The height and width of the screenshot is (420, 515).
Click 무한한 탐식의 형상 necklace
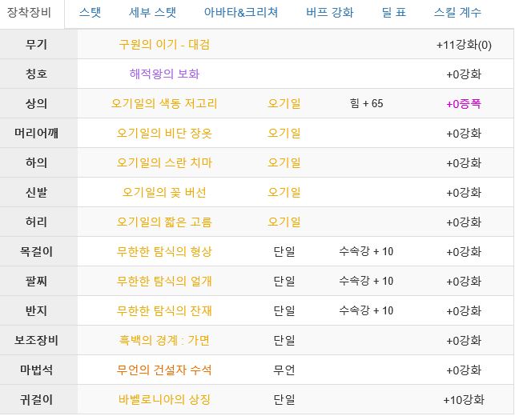(x=164, y=252)
